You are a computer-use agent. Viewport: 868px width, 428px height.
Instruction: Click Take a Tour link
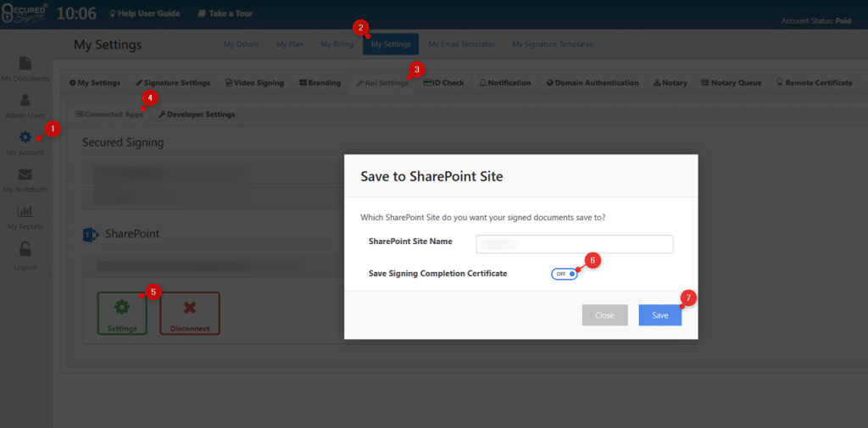[225, 14]
